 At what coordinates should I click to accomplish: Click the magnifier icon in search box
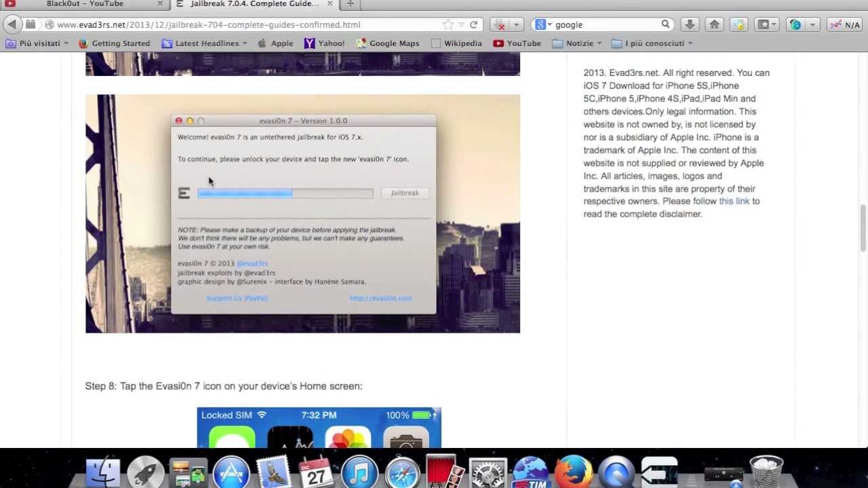click(x=666, y=24)
